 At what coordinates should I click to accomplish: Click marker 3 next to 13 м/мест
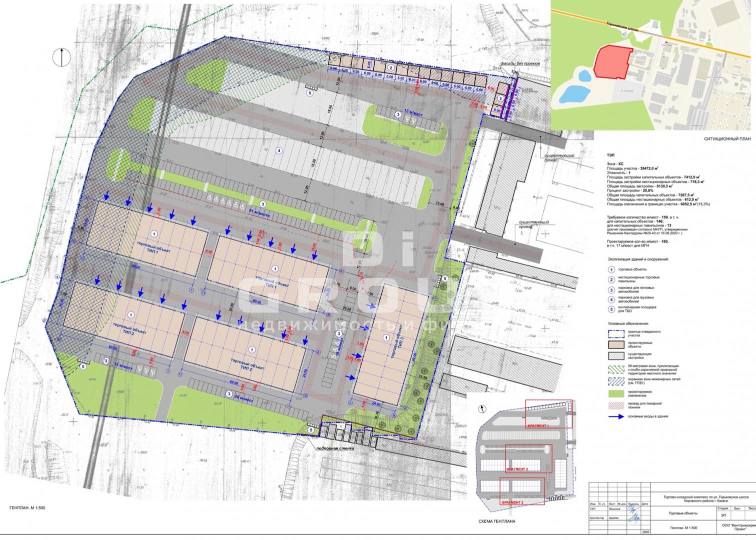coord(398,114)
